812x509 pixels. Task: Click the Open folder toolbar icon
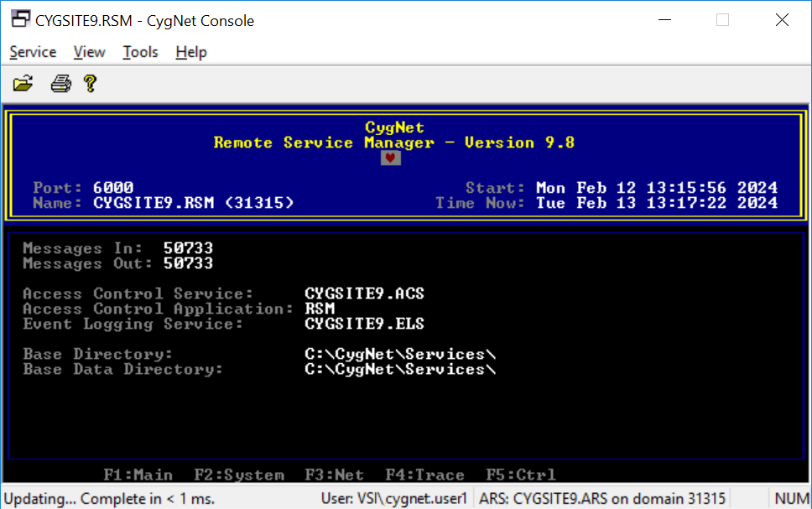click(x=23, y=83)
